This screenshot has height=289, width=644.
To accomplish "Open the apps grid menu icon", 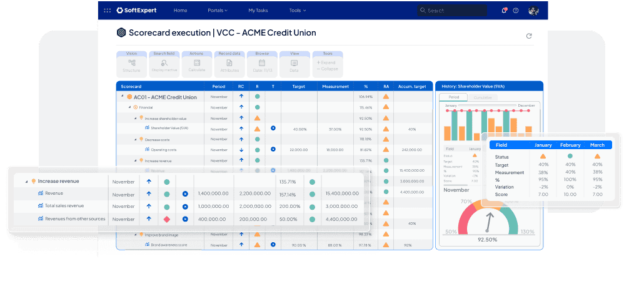I will [x=107, y=10].
